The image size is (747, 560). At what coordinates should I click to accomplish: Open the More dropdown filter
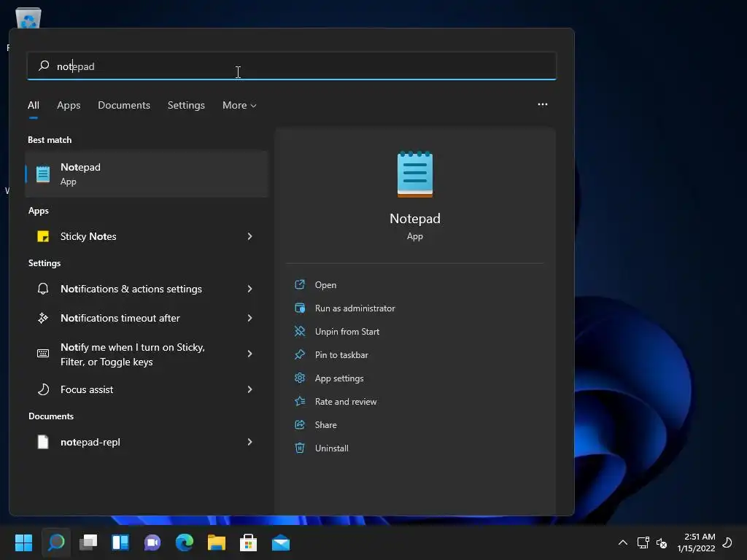pos(239,105)
